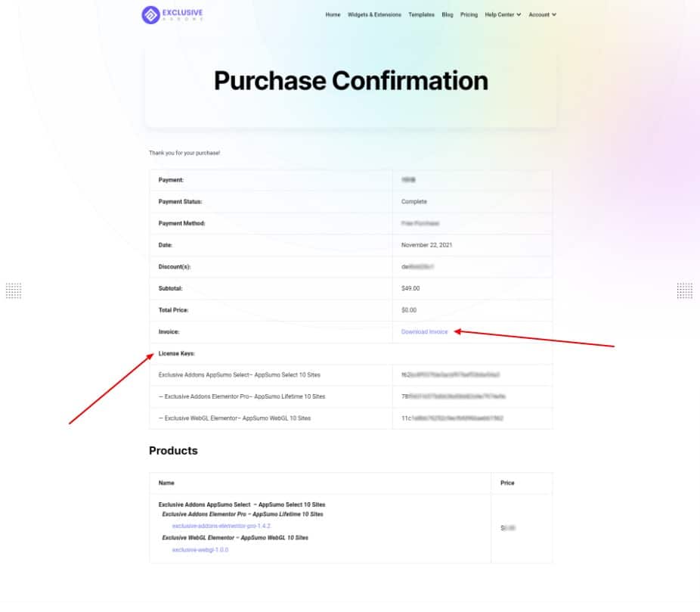Screen dimensions: 700x612
Task: Click the Account chevron arrow
Action: pos(554,14)
